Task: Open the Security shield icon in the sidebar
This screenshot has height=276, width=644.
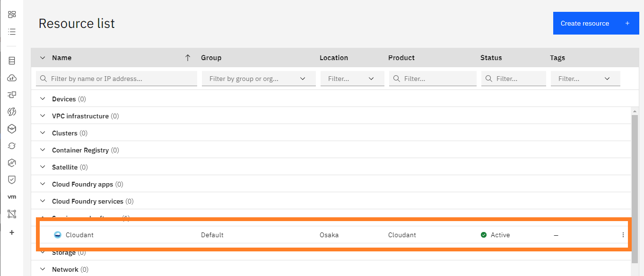Action: (x=12, y=180)
